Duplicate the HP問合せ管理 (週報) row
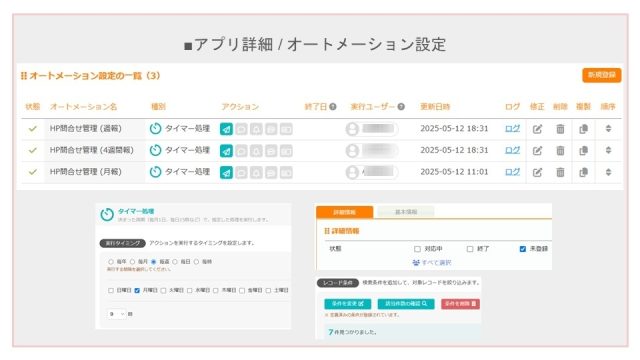 pos(584,129)
